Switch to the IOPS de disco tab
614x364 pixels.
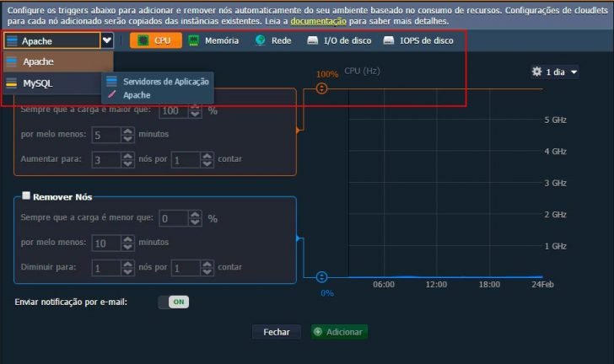coord(418,40)
